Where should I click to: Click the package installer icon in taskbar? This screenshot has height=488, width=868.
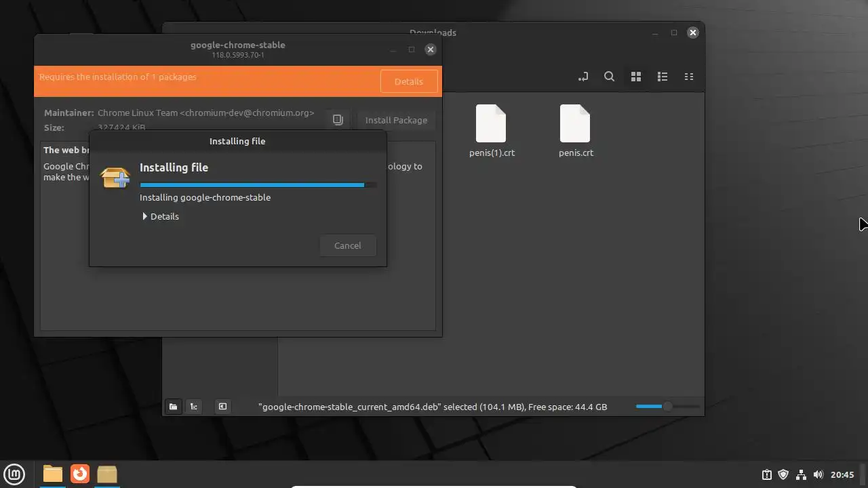[107, 474]
